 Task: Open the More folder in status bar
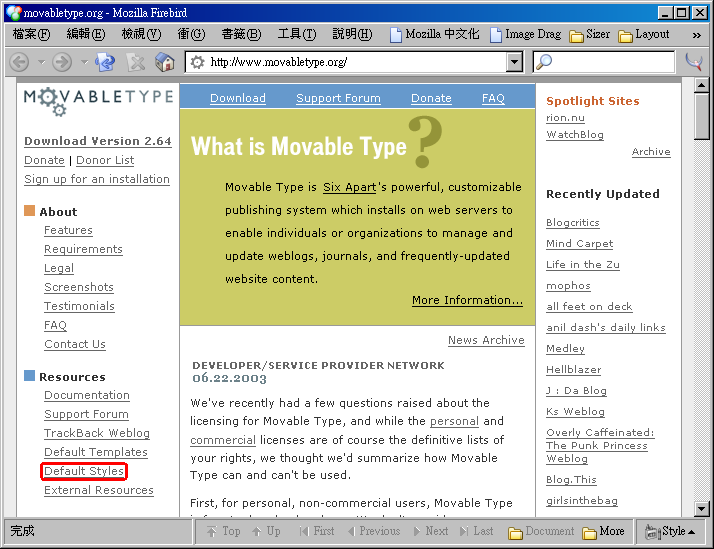[x=603, y=531]
